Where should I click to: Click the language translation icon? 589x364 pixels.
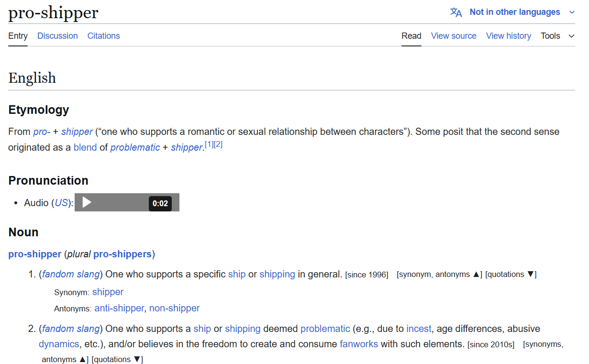tap(456, 12)
